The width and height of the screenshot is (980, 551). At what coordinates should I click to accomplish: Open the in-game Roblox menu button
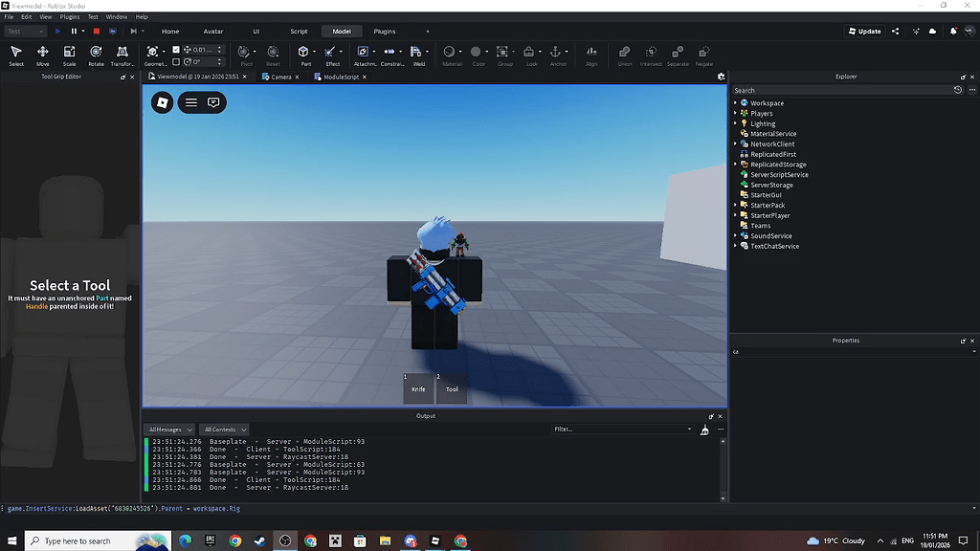(163, 102)
